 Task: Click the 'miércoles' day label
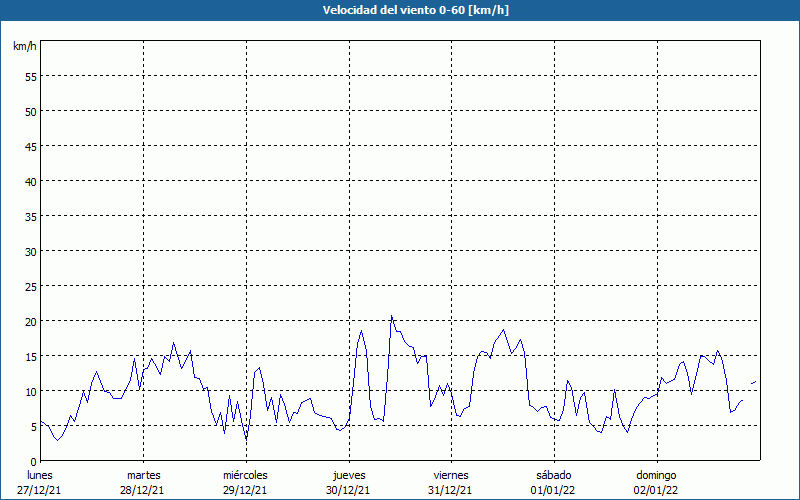coord(245,475)
